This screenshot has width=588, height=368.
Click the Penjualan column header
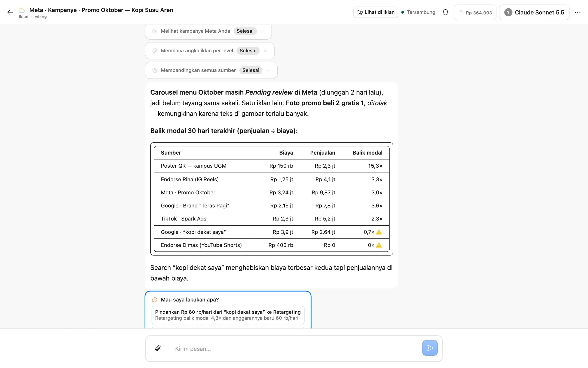tap(323, 153)
